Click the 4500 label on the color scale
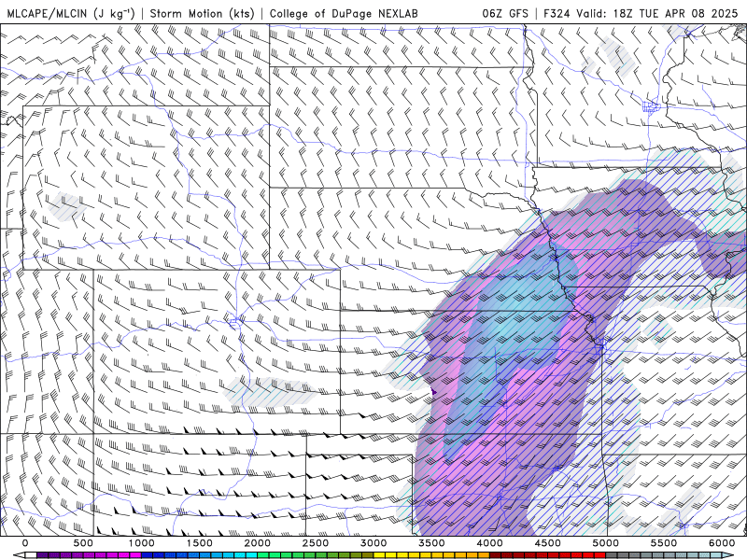Viewport: 747px width, 560px height. coord(548,543)
